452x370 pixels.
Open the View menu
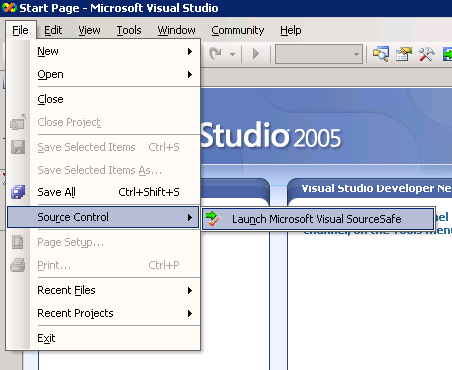pyautogui.click(x=89, y=30)
